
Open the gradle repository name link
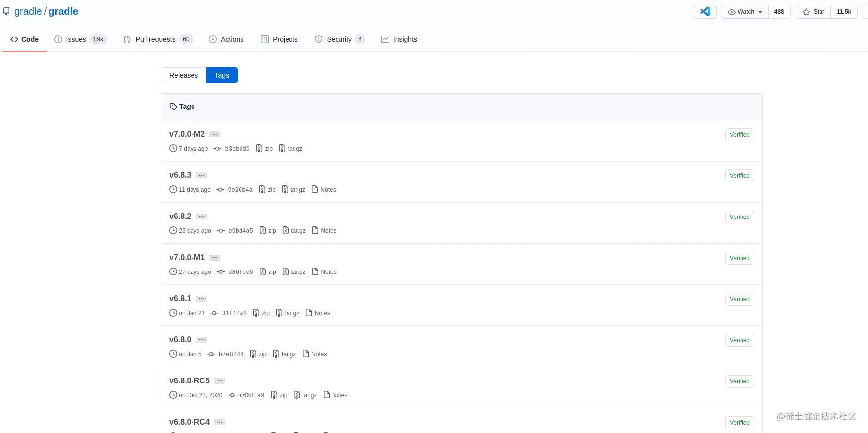(x=63, y=11)
